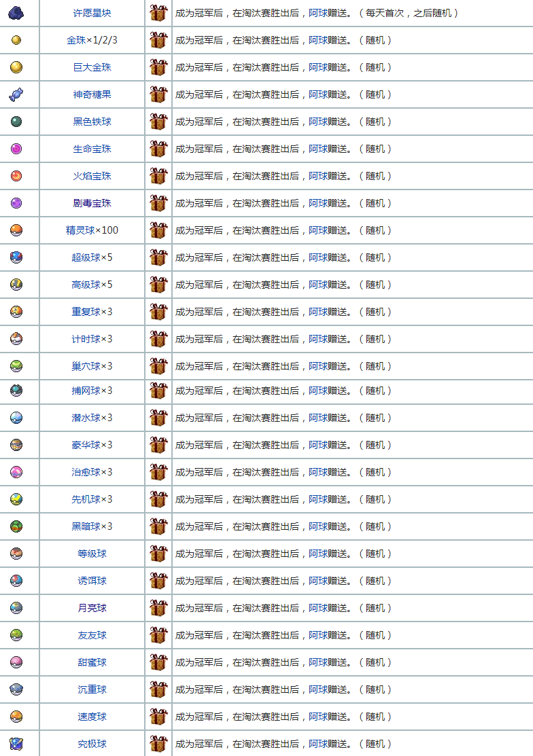Screen dimensions: 533x756
Task: Click the 潜水球×3 ball icon
Action: tap(16, 418)
